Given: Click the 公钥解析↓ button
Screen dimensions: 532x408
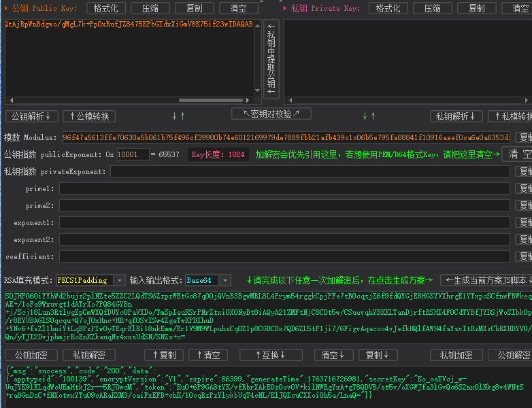Looking at the screenshot, I should pyautogui.click(x=32, y=116).
